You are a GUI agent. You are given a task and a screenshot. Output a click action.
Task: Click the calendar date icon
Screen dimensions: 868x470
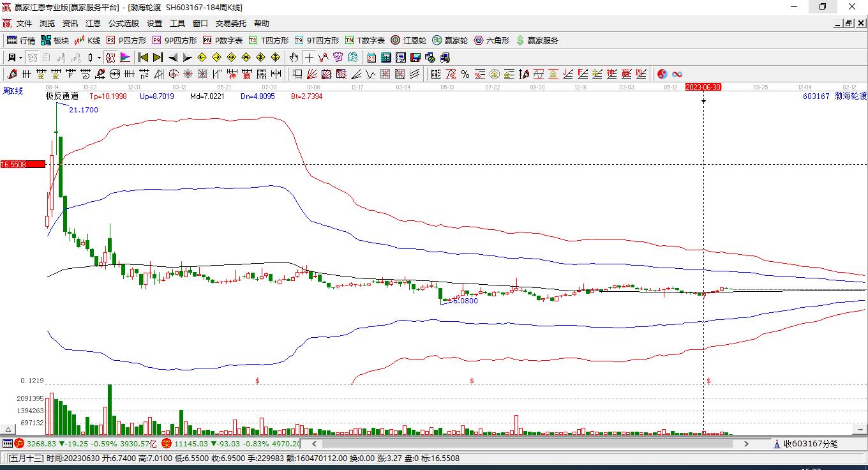pos(371,57)
